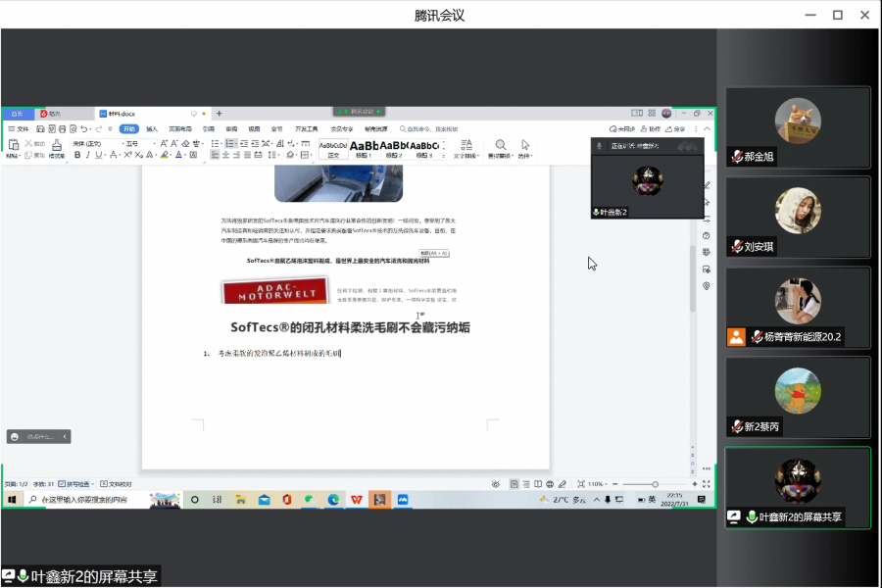Click the zoom slider handle
The width and height of the screenshot is (882, 588).
(x=656, y=484)
